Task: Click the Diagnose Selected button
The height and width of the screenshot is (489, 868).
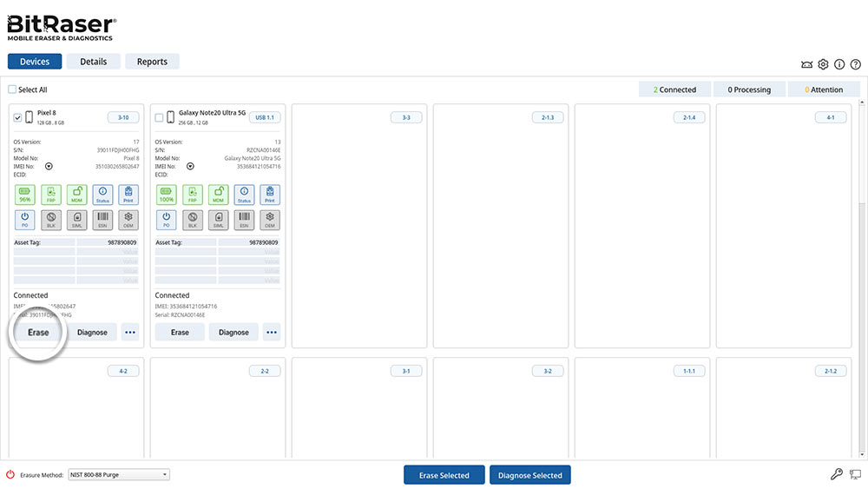Action: pyautogui.click(x=529, y=475)
